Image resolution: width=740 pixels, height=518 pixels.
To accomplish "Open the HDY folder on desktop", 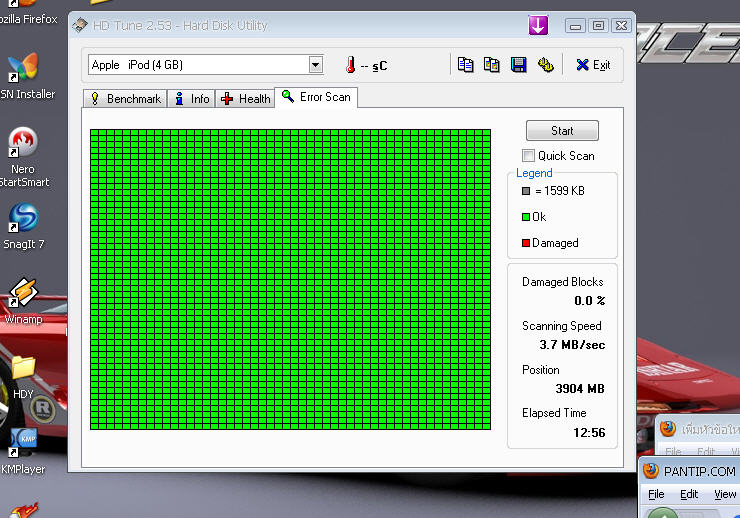I will tap(23, 368).
